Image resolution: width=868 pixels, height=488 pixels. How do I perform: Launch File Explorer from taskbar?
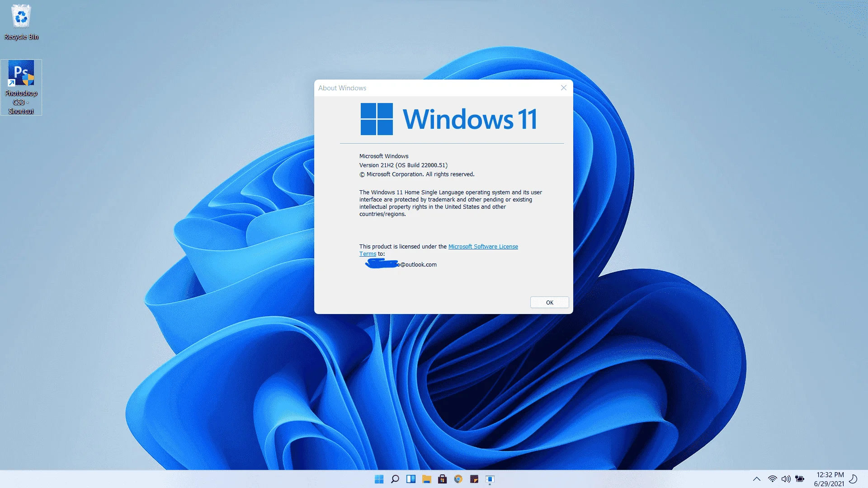pyautogui.click(x=426, y=479)
